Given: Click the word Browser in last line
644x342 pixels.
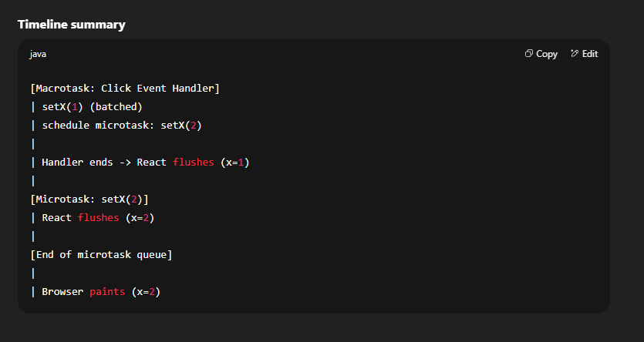Looking at the screenshot, I should pos(62,292).
